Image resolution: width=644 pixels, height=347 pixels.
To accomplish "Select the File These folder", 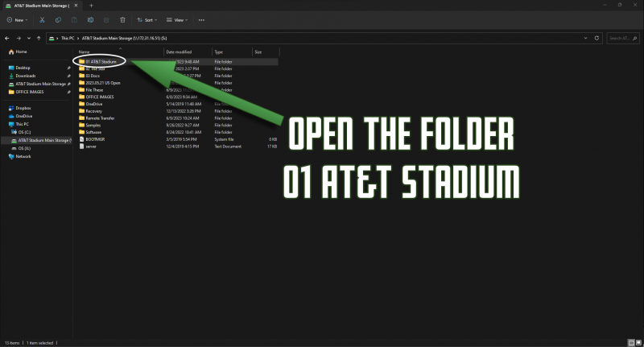I will click(x=94, y=90).
